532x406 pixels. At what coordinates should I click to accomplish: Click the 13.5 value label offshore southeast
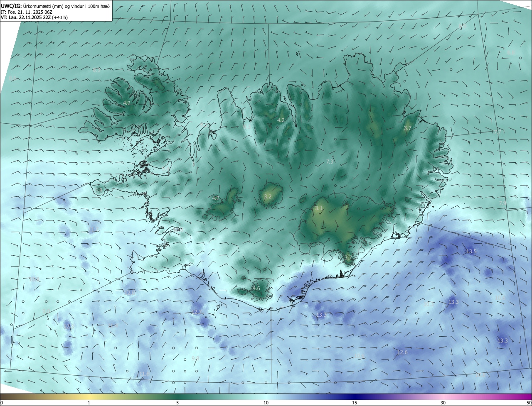[x=471, y=251]
